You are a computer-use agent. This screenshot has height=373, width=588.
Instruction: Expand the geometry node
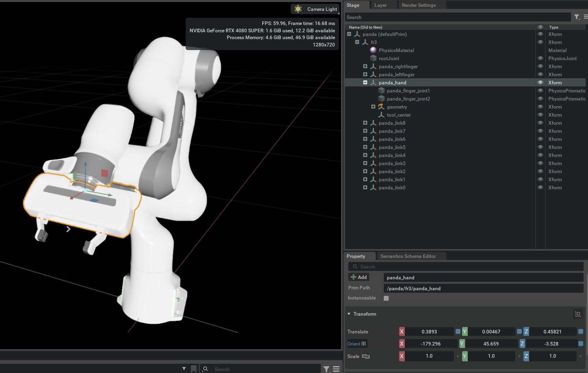tap(373, 107)
